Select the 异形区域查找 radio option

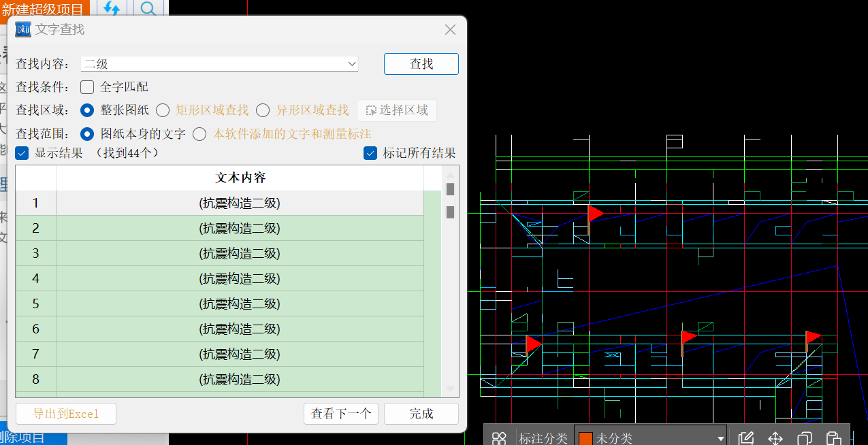(x=263, y=110)
